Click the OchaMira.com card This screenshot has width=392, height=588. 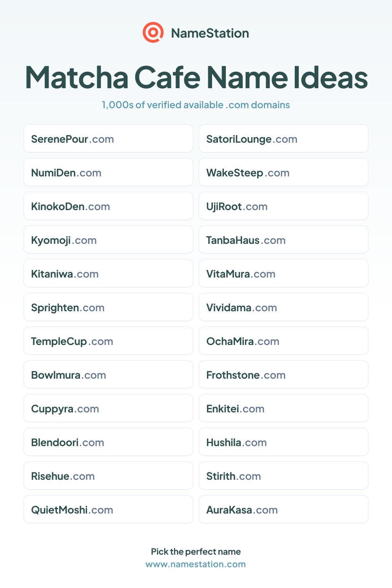[x=283, y=341]
